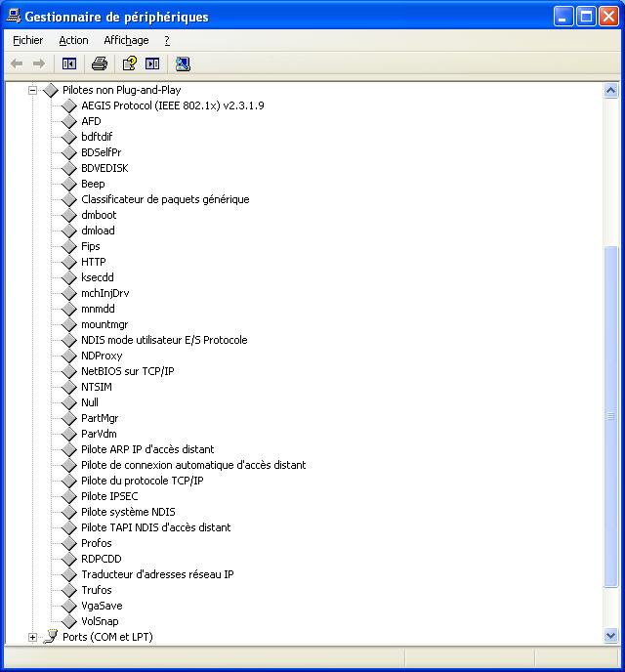Select Traducteur d'adresses réseau IP
The image size is (625, 672).
pyautogui.click(x=157, y=574)
